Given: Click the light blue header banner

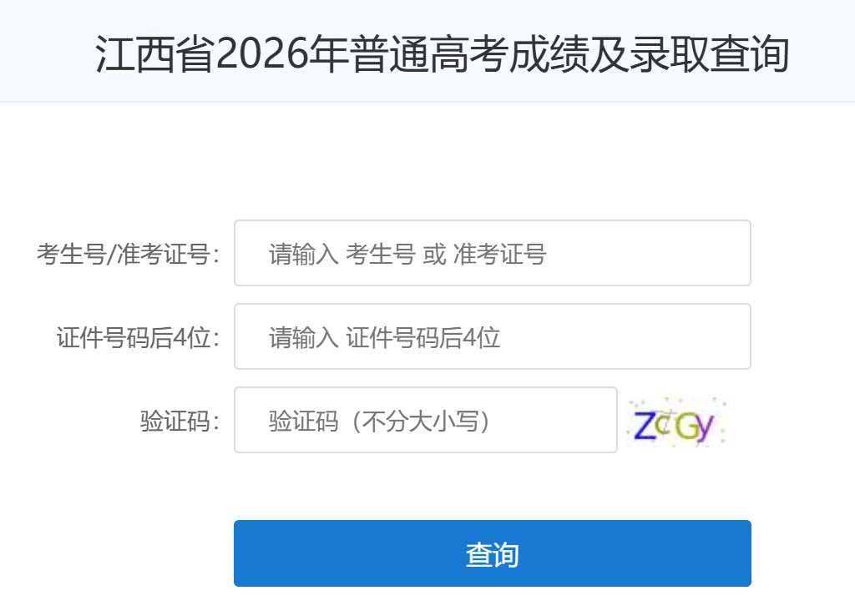Looking at the screenshot, I should 427,51.
